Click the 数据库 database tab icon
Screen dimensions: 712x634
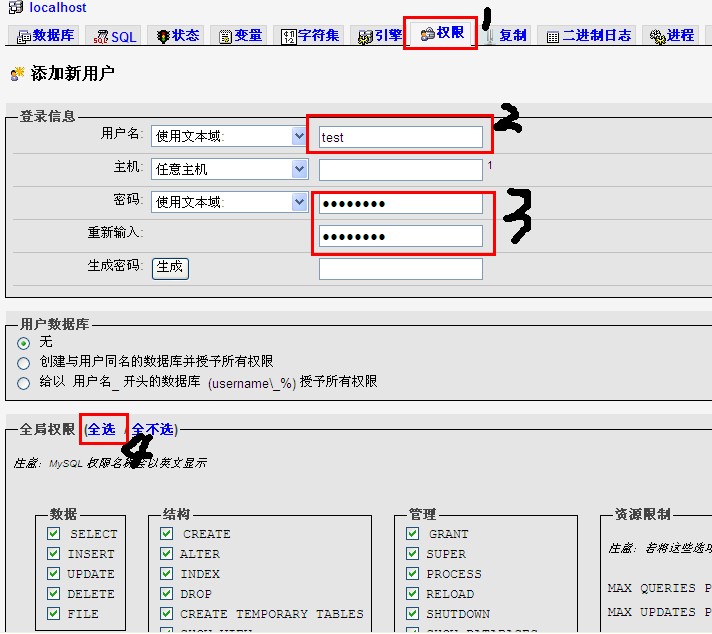(24, 36)
